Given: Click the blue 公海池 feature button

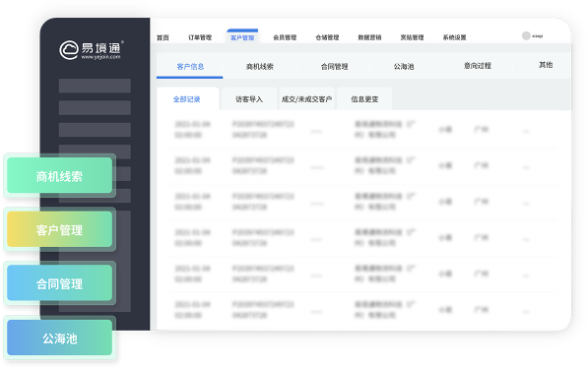Looking at the screenshot, I should tap(60, 337).
